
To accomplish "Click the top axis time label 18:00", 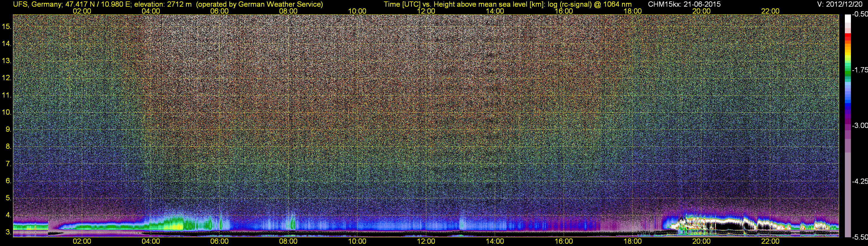I will [632, 11].
